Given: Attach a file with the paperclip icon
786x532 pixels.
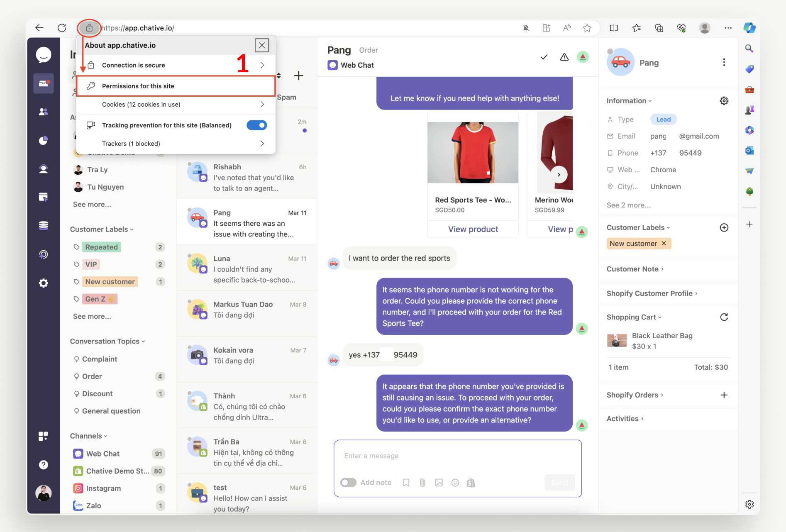Looking at the screenshot, I should pos(422,482).
